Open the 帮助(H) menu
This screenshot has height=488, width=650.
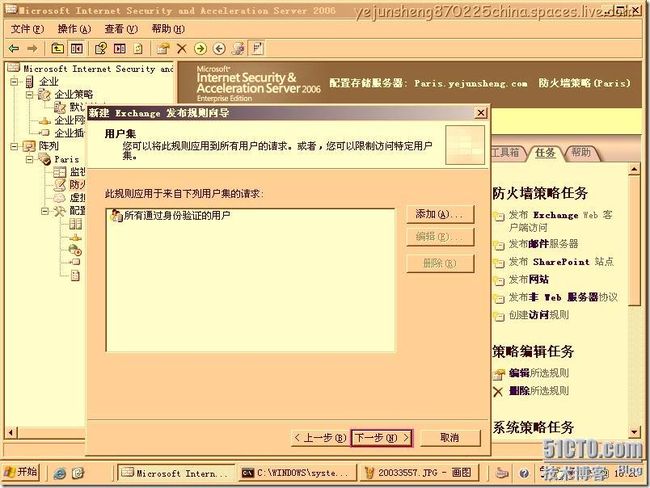click(x=168, y=29)
